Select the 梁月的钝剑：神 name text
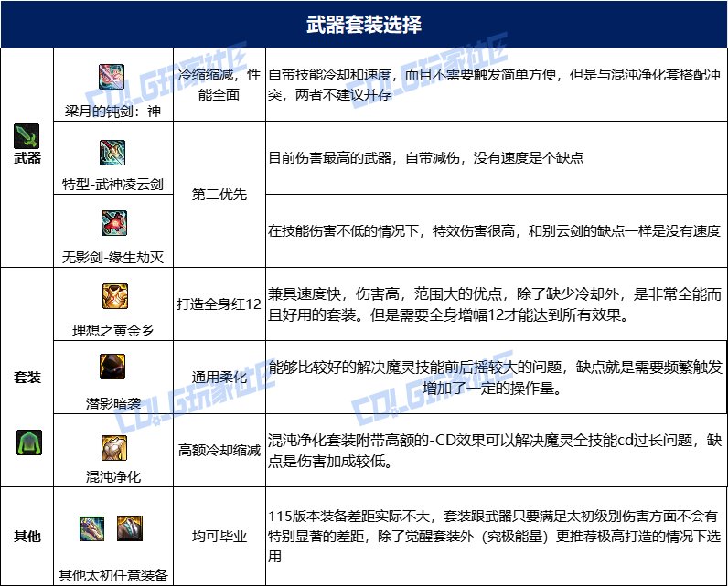This screenshot has height=586, width=728. point(112,111)
